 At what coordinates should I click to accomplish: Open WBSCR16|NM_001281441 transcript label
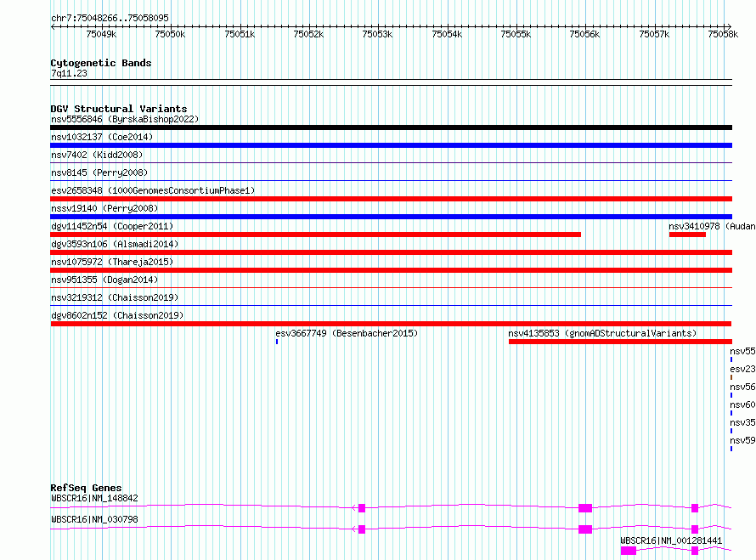click(x=671, y=540)
